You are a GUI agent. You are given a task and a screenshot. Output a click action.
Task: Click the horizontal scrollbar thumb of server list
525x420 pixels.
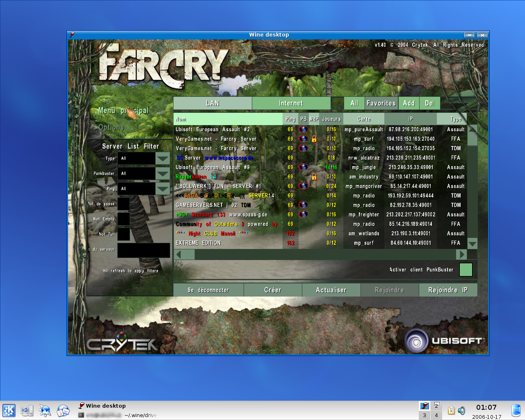click(x=188, y=254)
